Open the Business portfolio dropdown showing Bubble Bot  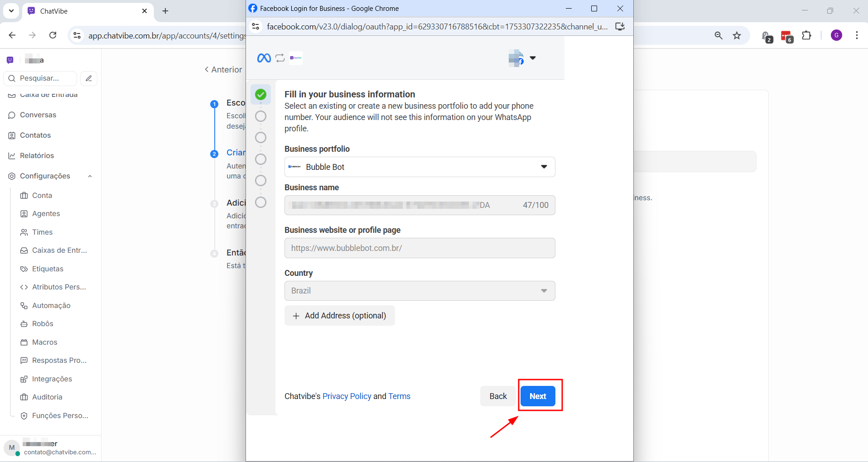coord(420,167)
